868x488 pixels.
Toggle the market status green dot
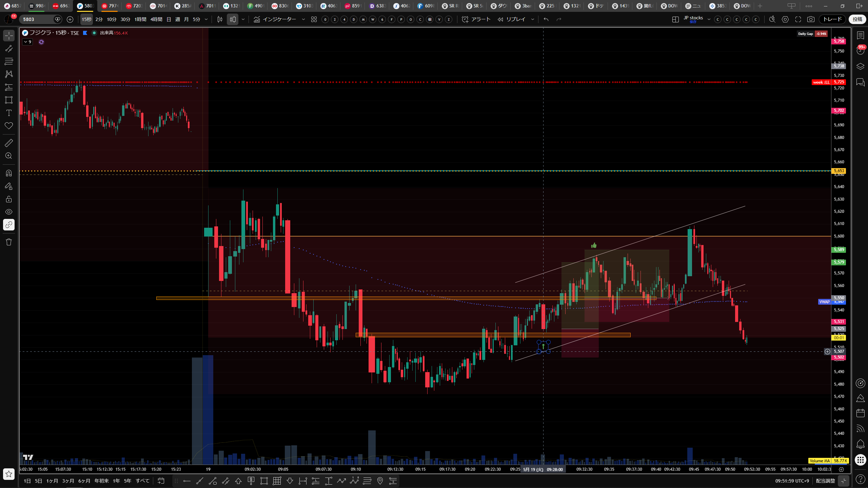[x=94, y=33]
